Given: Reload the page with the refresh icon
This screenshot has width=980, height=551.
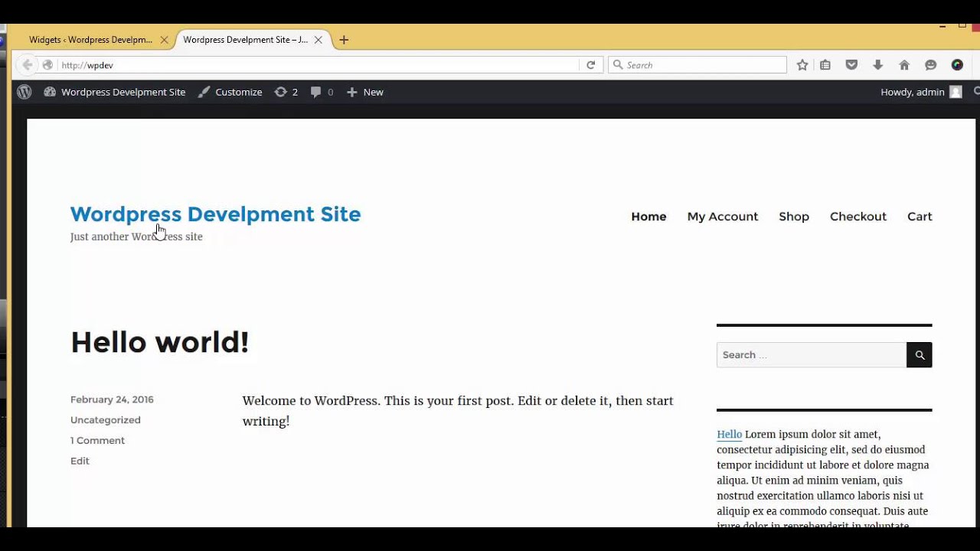Looking at the screenshot, I should click(590, 65).
